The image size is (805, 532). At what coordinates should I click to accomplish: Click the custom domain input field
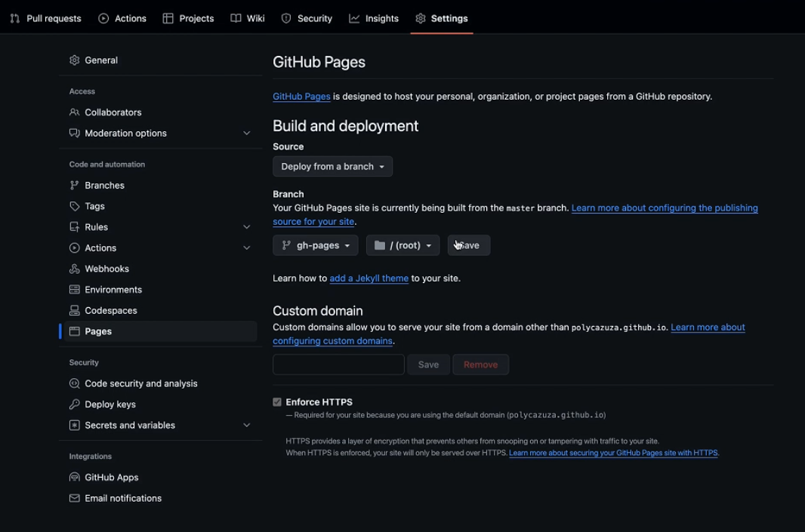point(338,364)
